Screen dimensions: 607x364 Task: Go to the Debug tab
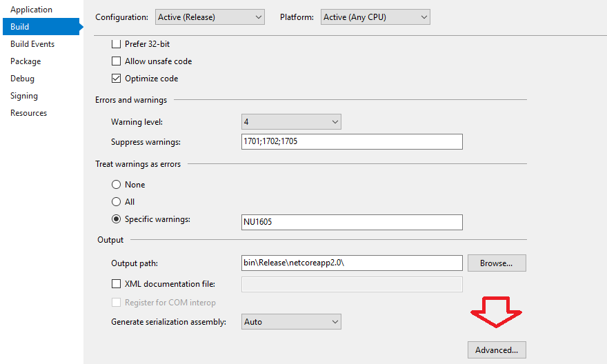pyautogui.click(x=23, y=79)
